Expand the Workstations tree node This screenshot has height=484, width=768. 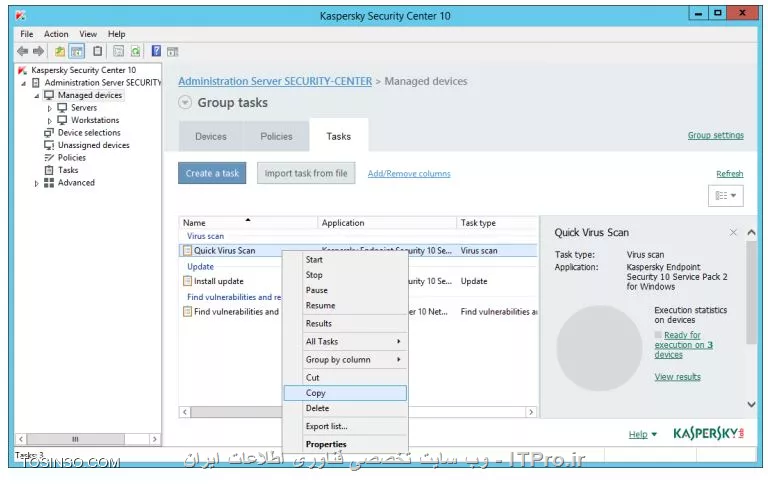pyautogui.click(x=49, y=121)
